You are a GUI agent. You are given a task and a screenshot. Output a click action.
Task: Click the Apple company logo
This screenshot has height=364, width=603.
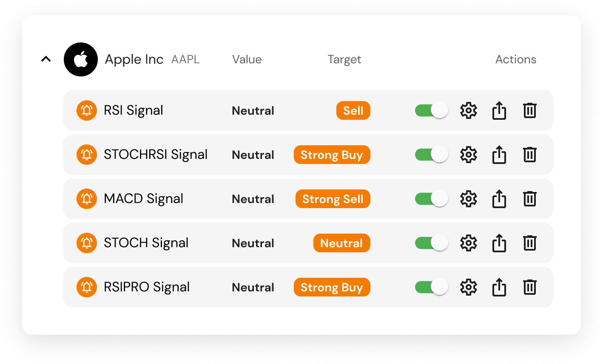click(x=81, y=59)
